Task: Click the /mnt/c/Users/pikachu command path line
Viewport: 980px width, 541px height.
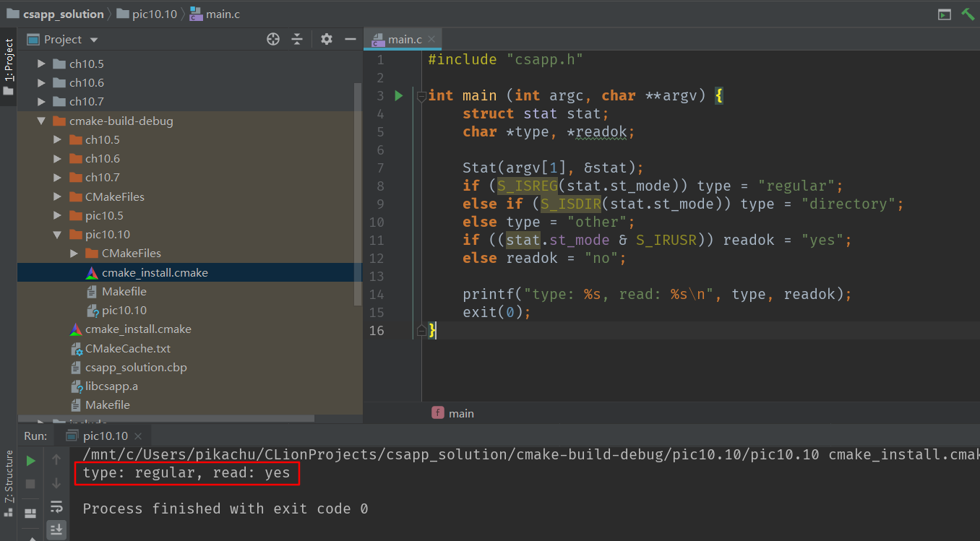Action: (x=530, y=454)
